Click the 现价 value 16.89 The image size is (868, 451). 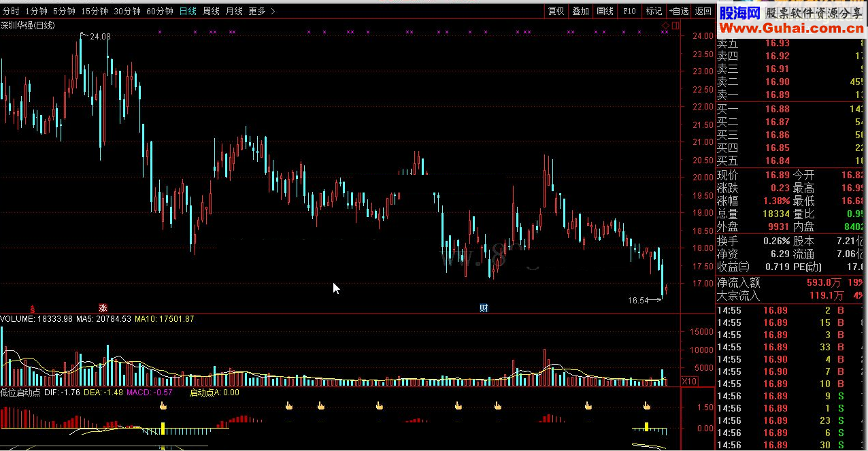coord(778,176)
